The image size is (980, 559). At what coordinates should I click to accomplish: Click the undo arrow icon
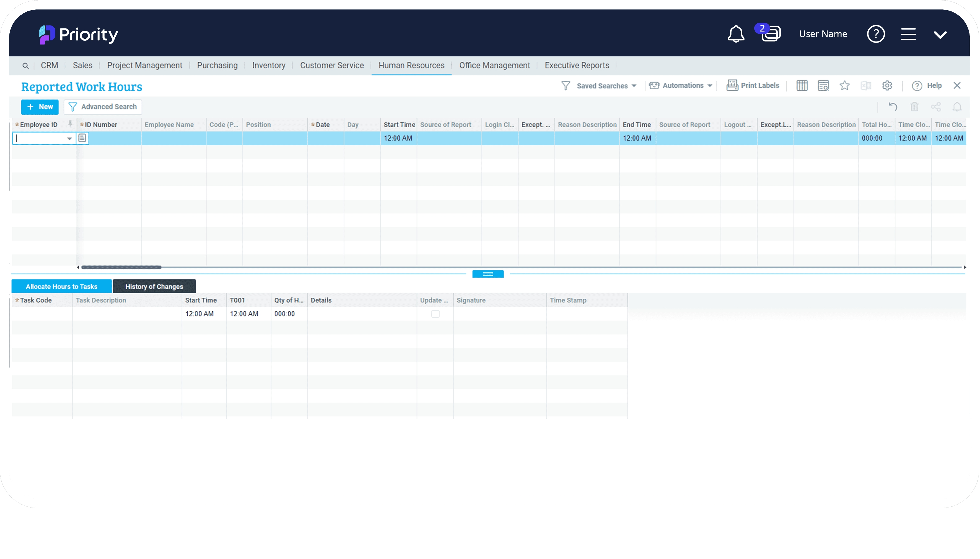(892, 107)
